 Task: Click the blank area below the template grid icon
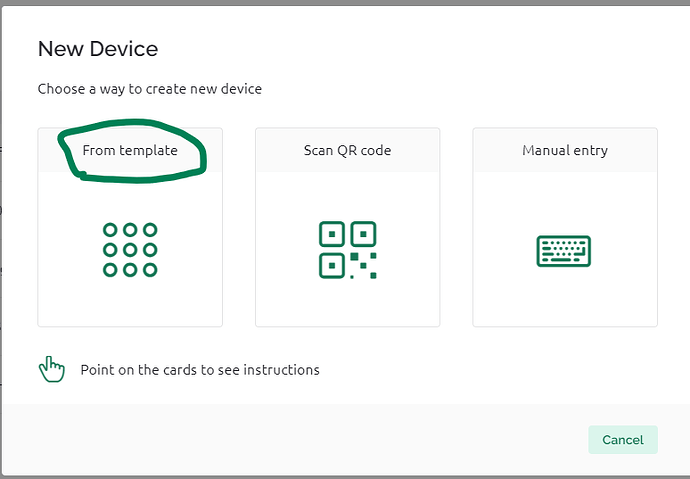[130, 302]
